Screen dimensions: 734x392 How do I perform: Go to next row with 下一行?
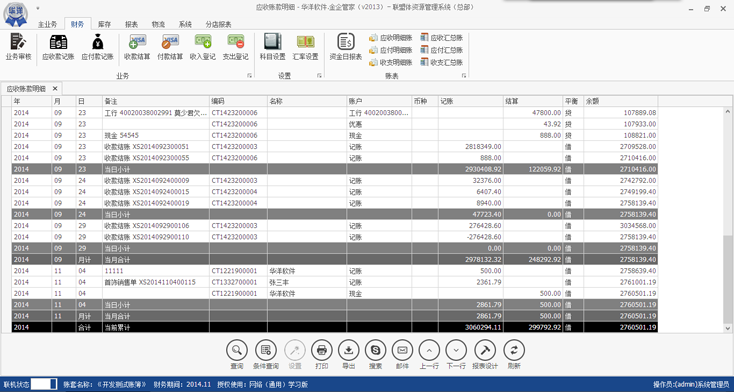456,350
